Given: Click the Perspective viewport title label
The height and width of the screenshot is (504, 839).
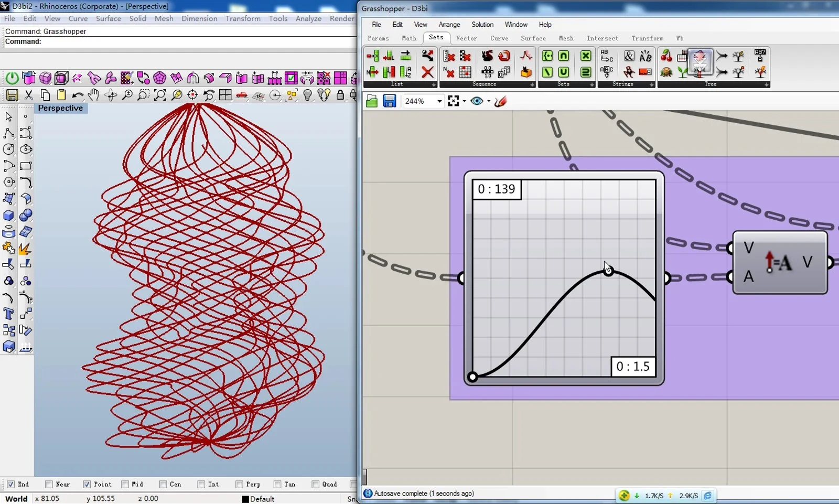Looking at the screenshot, I should click(x=60, y=108).
